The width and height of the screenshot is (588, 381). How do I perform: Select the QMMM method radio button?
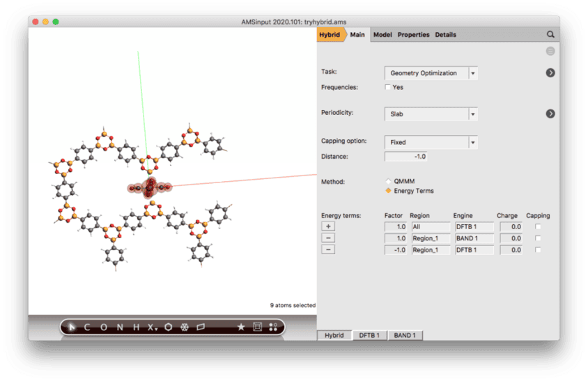tap(388, 181)
